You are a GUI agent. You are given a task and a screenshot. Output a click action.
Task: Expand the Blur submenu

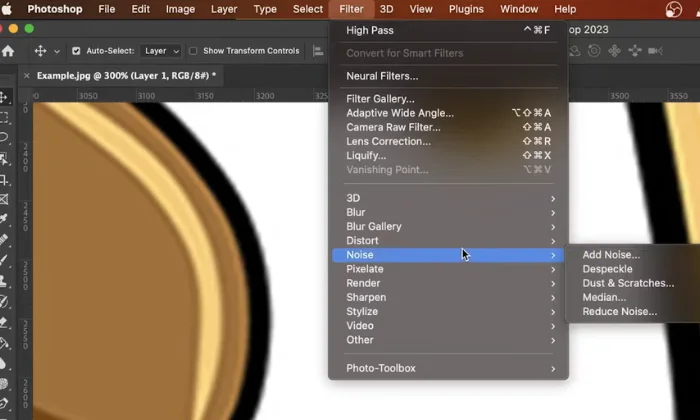click(449, 212)
